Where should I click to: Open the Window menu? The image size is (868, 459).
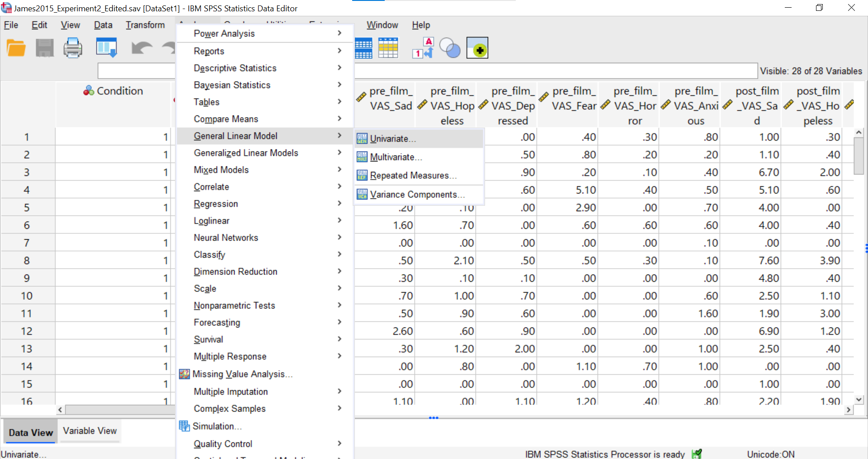point(382,25)
